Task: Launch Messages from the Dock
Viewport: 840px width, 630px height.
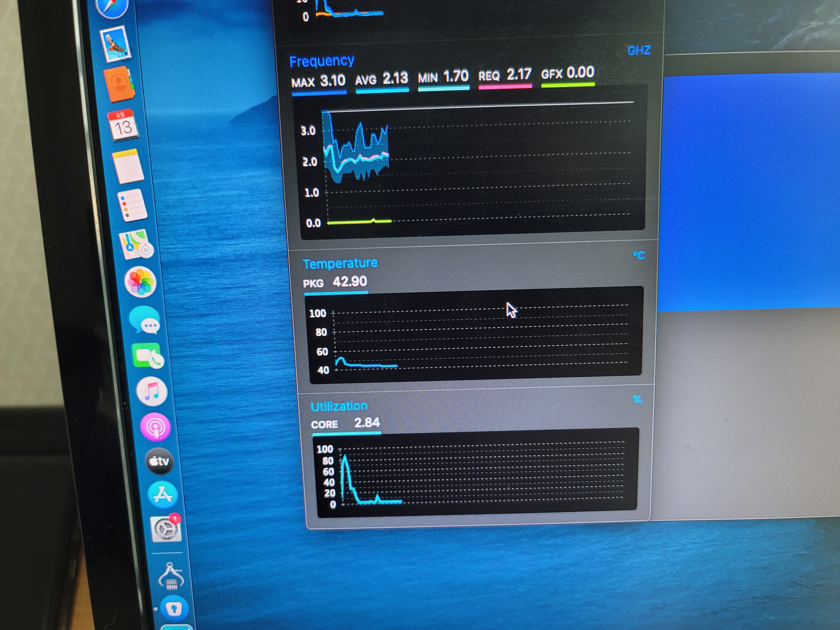Action: 145,319
